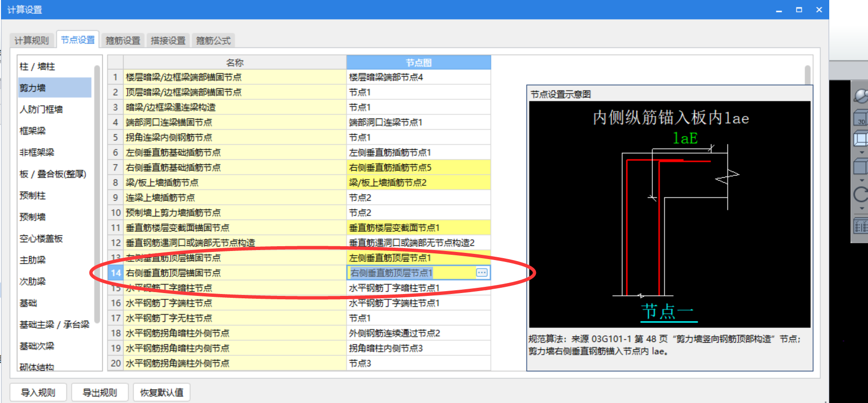Screen dimensions: 868x403
Task: Click the 端部洞口连梁节点1 cell
Action: (419, 122)
